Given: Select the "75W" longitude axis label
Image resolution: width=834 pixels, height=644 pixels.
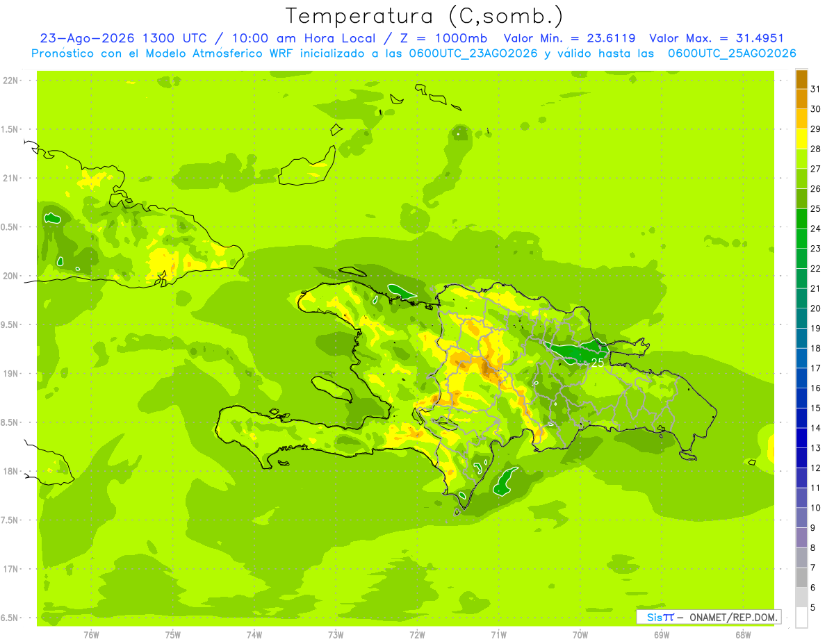Looking at the screenshot, I should (x=173, y=635).
